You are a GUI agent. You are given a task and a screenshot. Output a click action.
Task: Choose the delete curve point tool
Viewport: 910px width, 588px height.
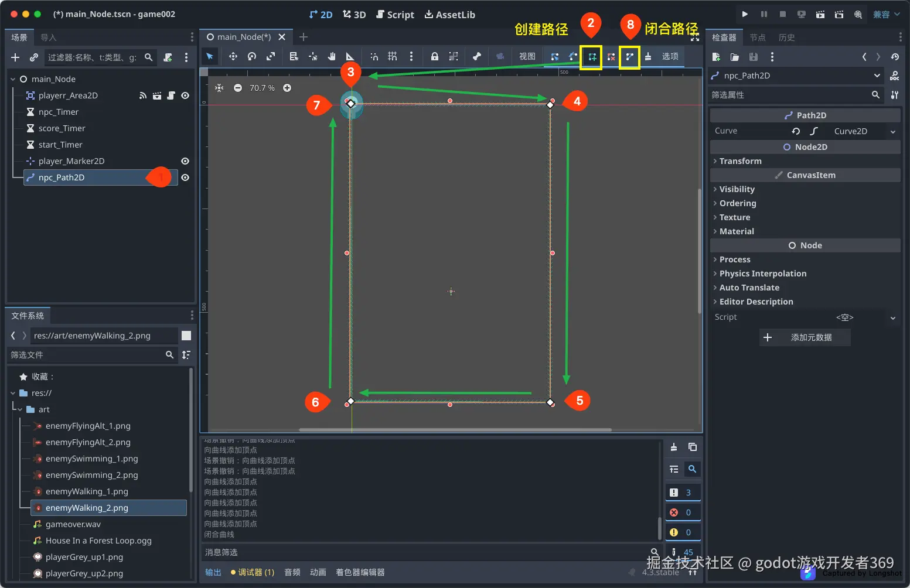click(611, 57)
